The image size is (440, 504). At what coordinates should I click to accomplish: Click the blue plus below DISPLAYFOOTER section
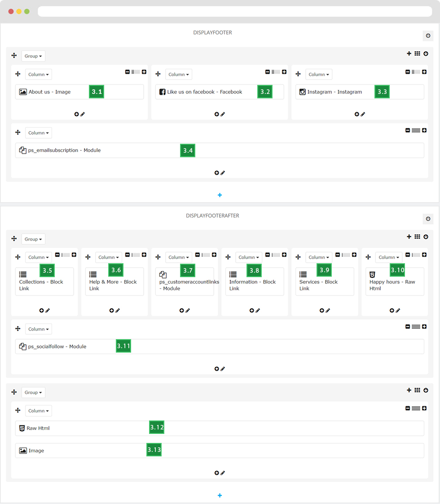[x=220, y=195]
